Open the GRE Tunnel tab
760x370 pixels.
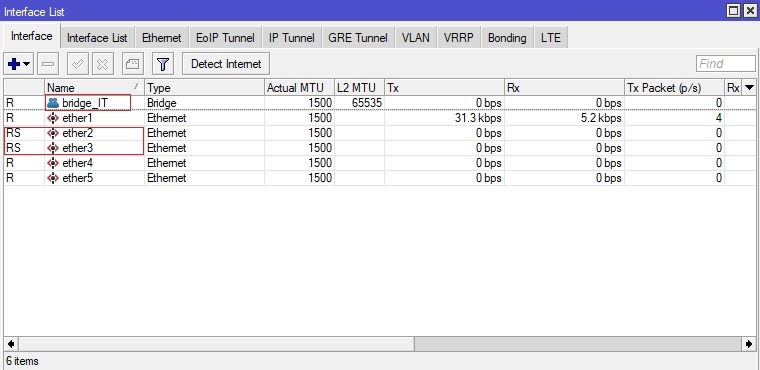358,38
